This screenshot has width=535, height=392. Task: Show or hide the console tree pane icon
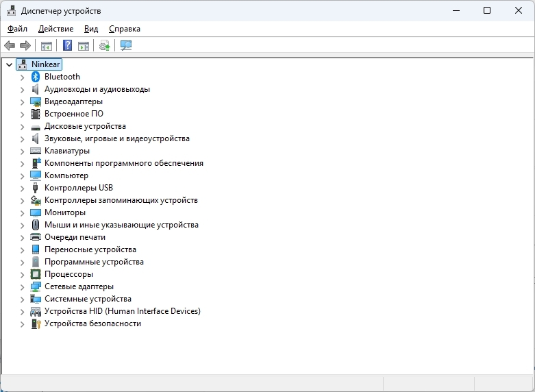click(x=47, y=45)
